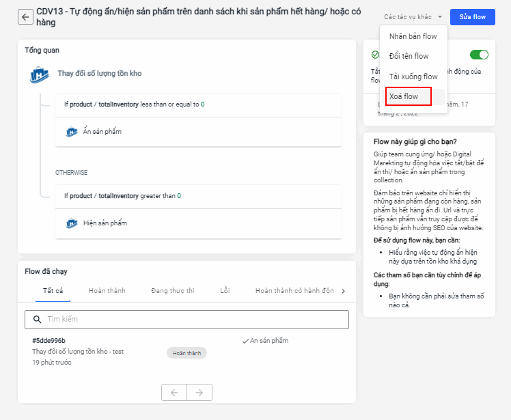This screenshot has height=420, width=511.
Task: Select Tải xuống flow menu entry
Action: pyautogui.click(x=413, y=76)
